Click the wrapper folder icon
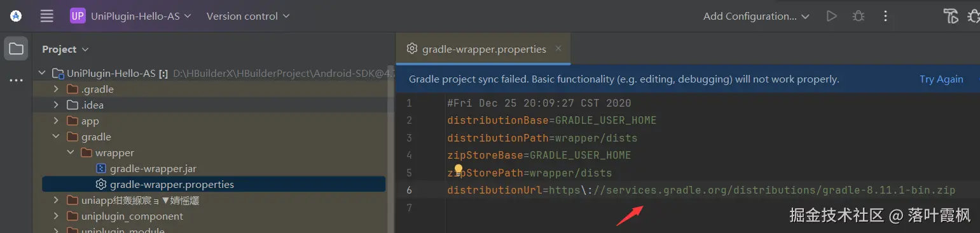Viewport: 980px width, 233px height. click(86, 152)
